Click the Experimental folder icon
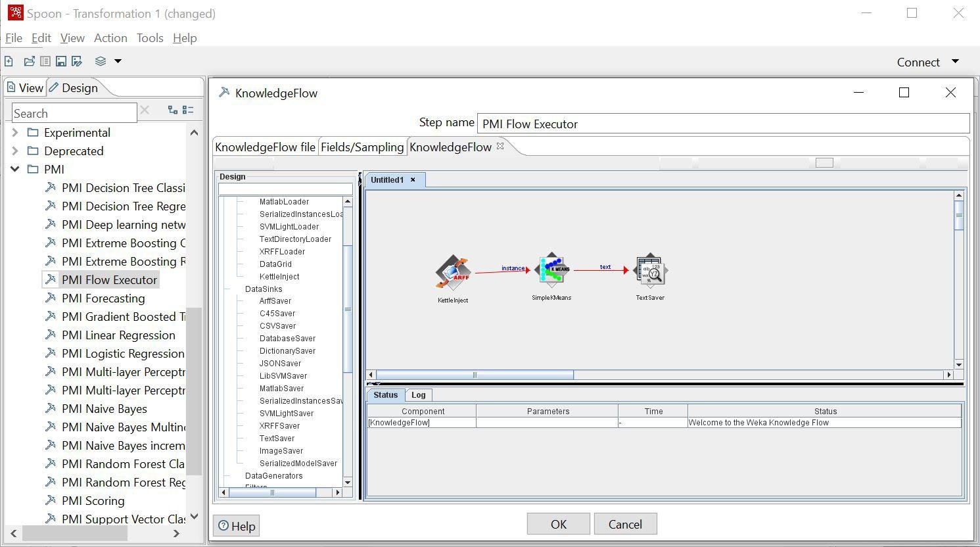 coord(33,132)
